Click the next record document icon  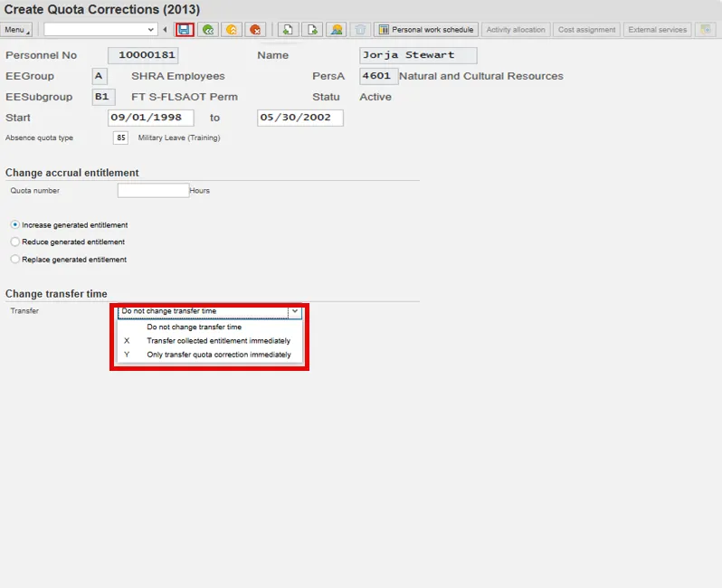click(x=312, y=30)
